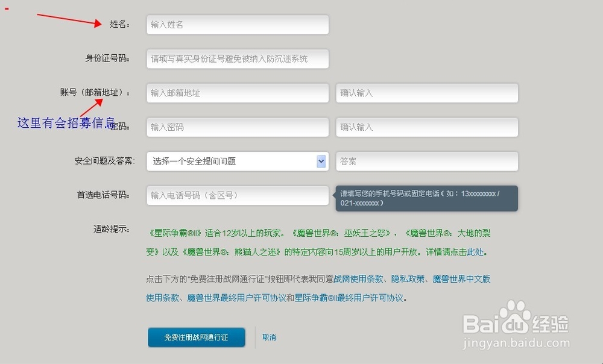
Task: Click the 身份证号码 label text
Action: click(x=107, y=58)
